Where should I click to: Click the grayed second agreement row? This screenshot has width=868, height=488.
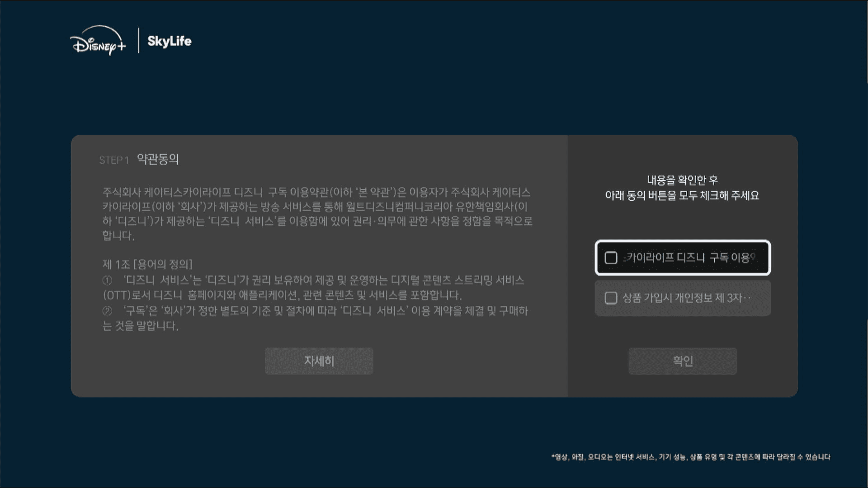tap(683, 298)
